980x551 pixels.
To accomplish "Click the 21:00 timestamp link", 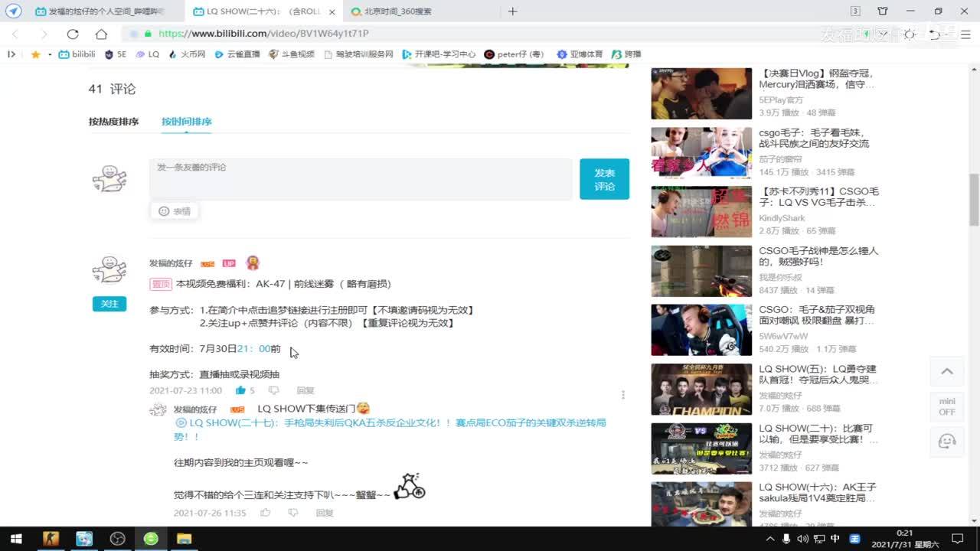I will coord(253,349).
